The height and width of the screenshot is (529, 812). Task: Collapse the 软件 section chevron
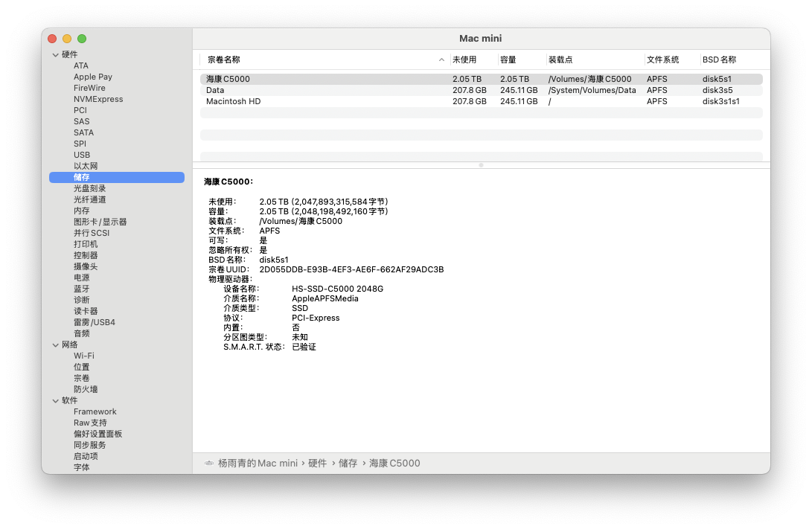click(x=56, y=400)
